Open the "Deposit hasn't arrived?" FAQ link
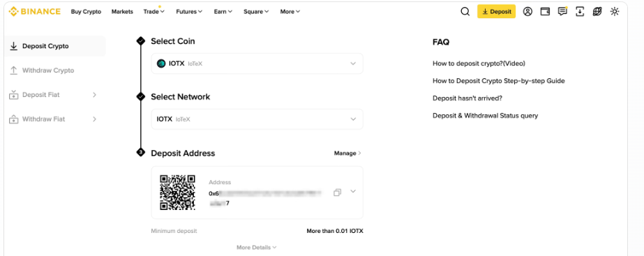The height and width of the screenshot is (256, 644). [467, 98]
